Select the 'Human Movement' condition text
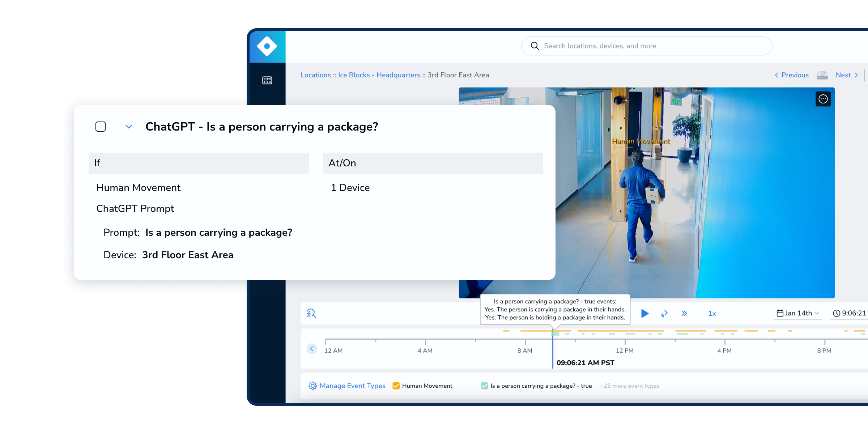The image size is (868, 434). [x=138, y=188]
